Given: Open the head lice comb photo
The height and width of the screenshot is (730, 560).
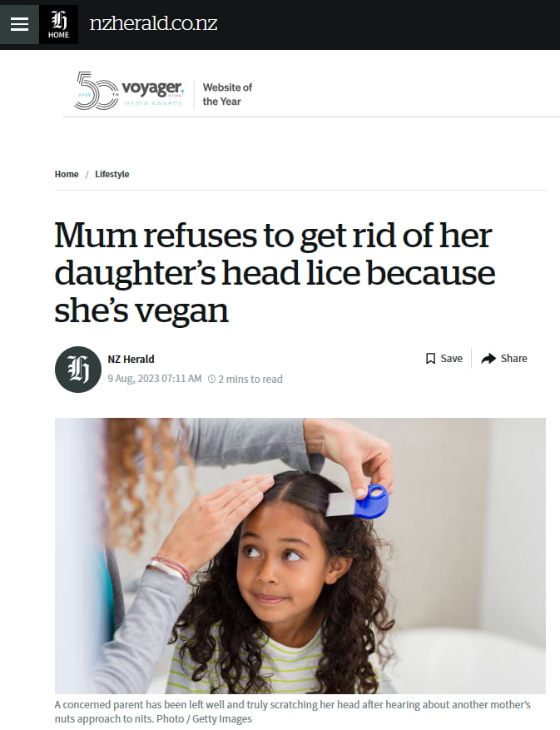Looking at the screenshot, I should click(x=300, y=556).
